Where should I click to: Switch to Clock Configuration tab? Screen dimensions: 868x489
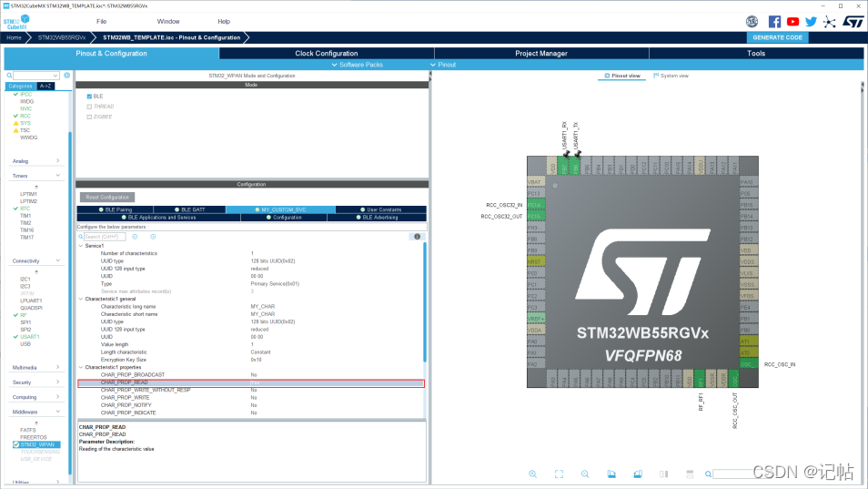tap(327, 53)
